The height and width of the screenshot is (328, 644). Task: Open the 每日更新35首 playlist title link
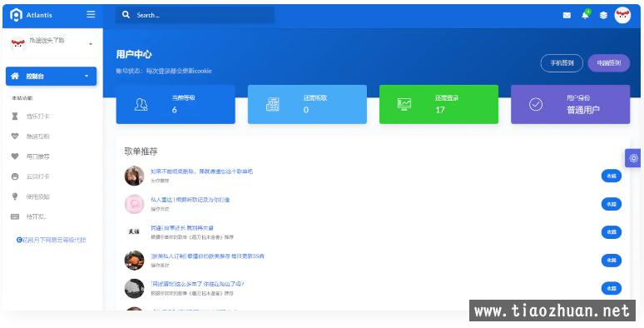[207, 256]
